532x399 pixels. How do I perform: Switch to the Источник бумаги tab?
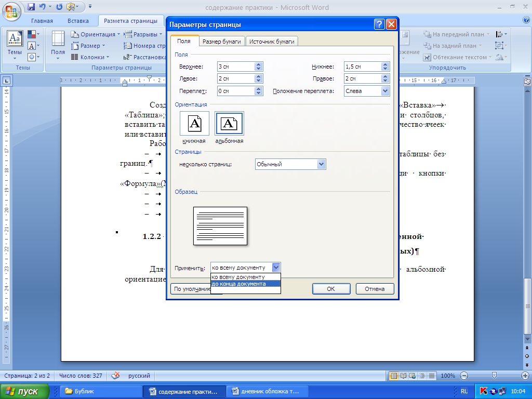(272, 42)
